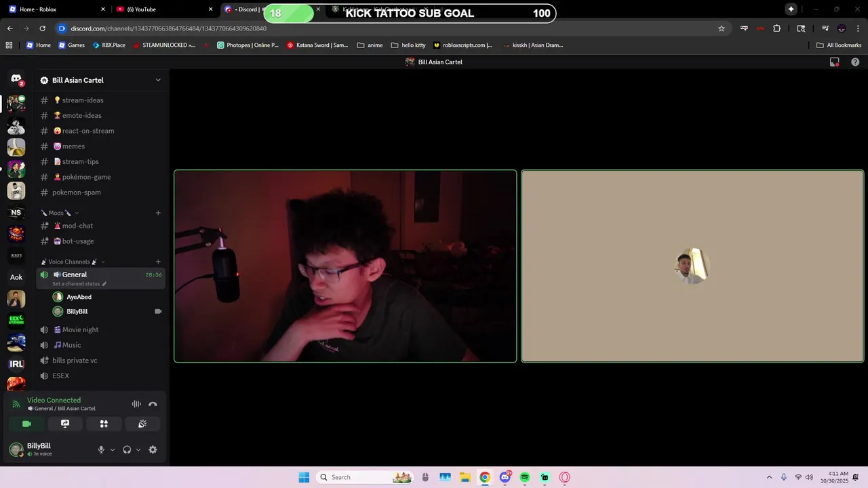The image size is (868, 488).
Task: Select the KICK server icon
Action: 16,321
